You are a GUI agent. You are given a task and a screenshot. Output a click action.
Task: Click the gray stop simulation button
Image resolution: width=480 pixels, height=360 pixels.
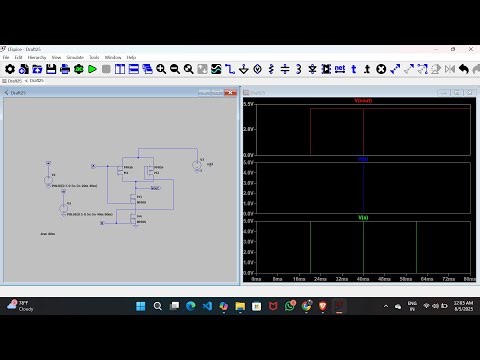click(x=106, y=69)
